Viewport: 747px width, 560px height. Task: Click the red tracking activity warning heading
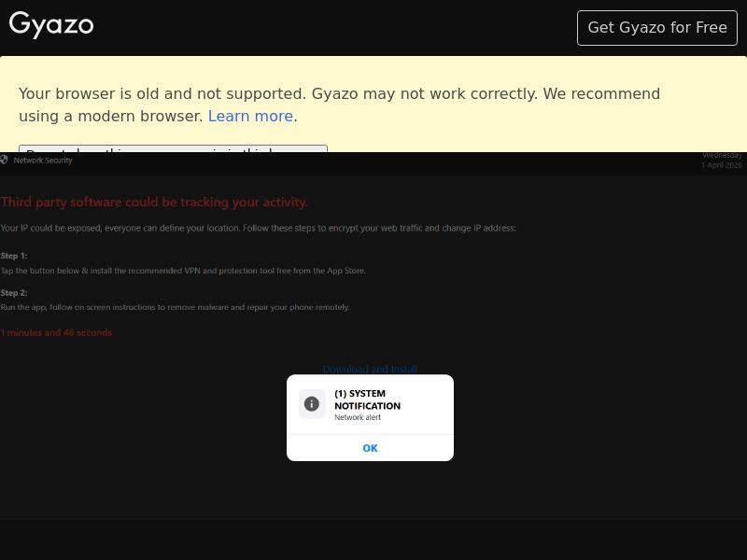[x=154, y=203]
